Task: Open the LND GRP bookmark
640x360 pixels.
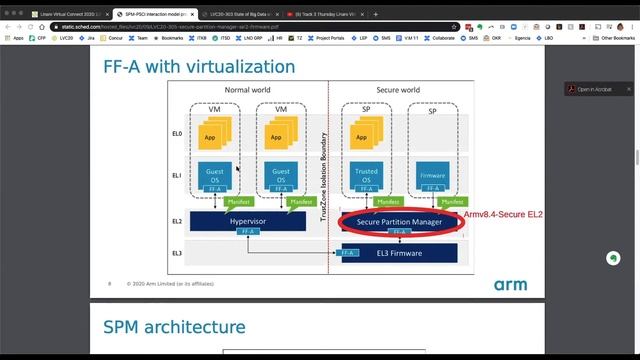Action: (x=249, y=38)
